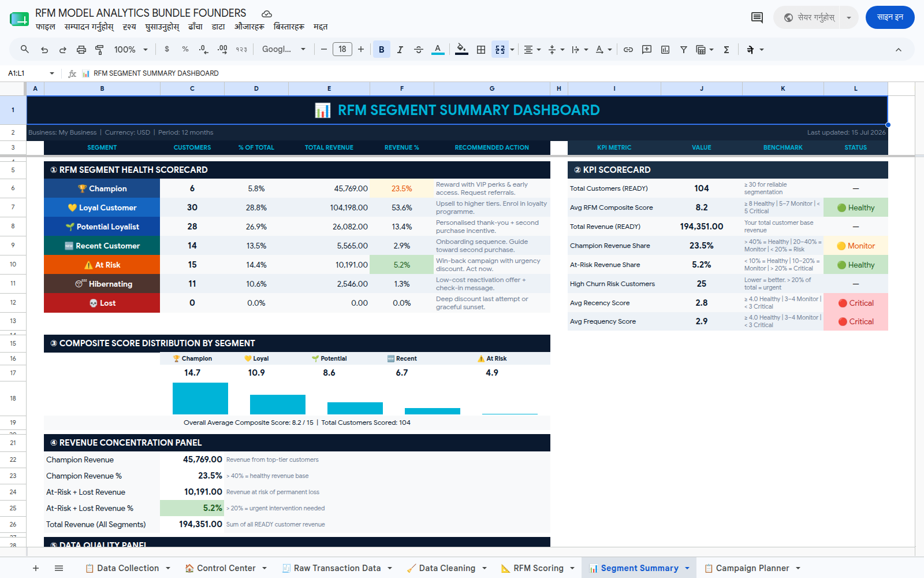Screen dimensions: 924x578
Task: Open the comment history icon
Action: pos(757,17)
